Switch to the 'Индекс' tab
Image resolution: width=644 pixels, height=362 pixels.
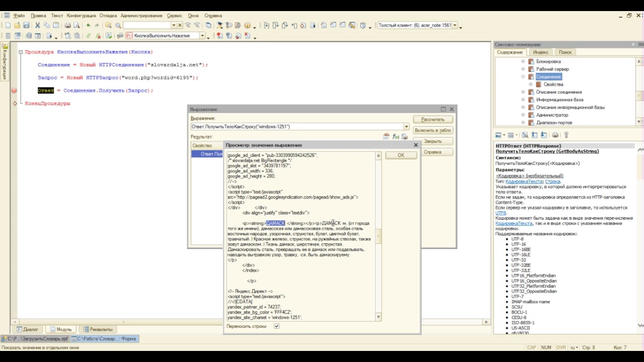click(540, 52)
